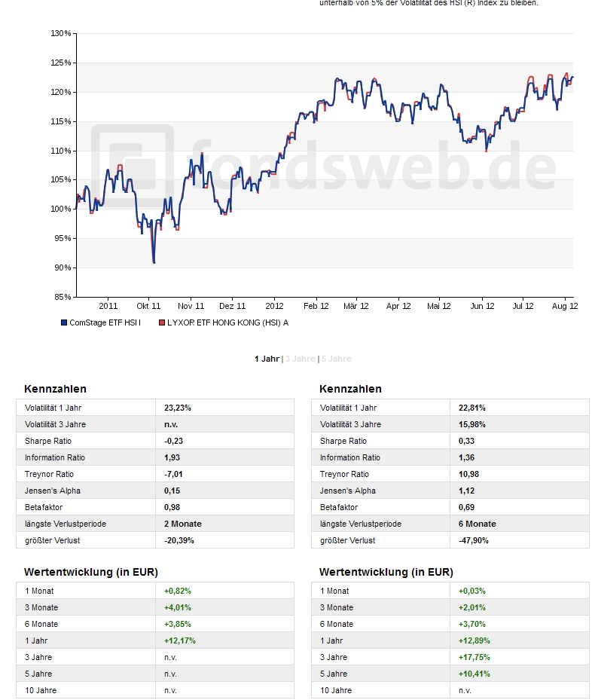The image size is (595, 700).
Task: Click the +17,75% 3 Jahre performance value
Action: click(x=473, y=657)
